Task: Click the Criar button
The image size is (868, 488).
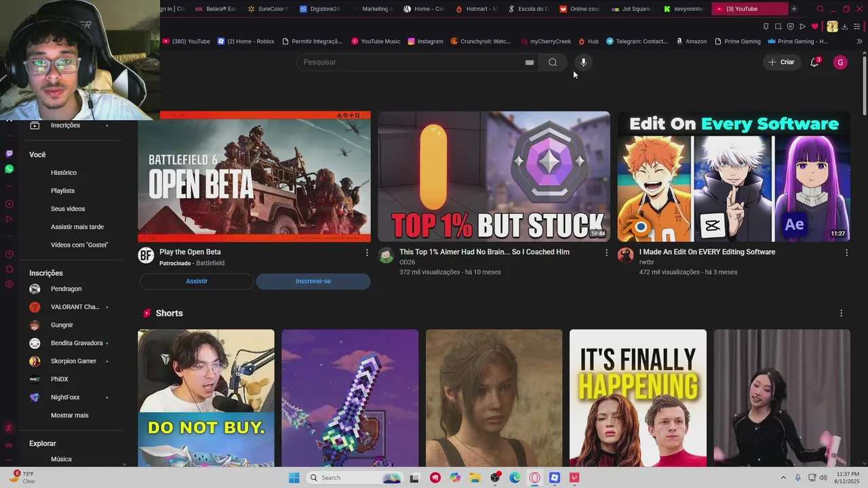Action: [781, 62]
